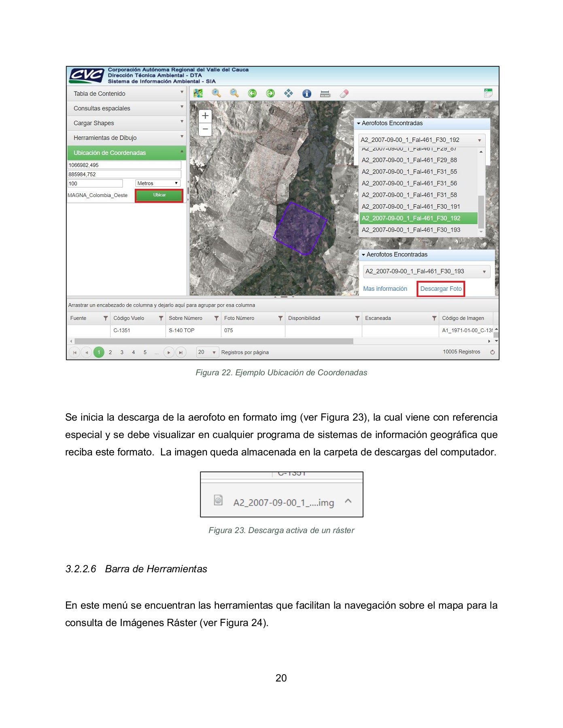Click the refresh icon beside 10005 Registros

pos(492,352)
